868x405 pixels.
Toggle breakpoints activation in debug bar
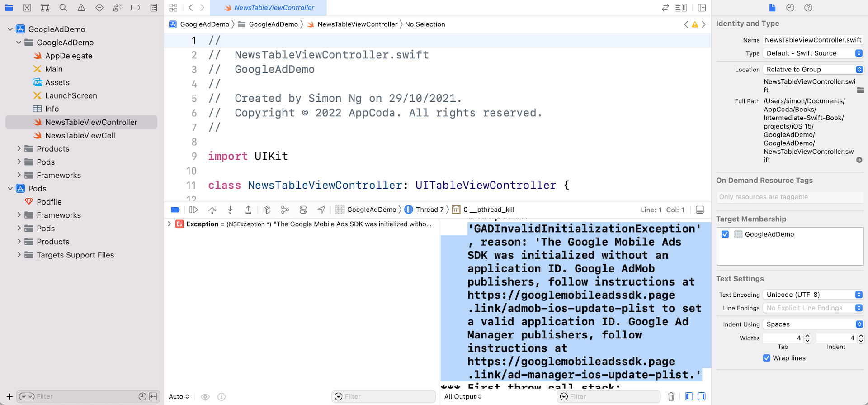click(x=175, y=210)
